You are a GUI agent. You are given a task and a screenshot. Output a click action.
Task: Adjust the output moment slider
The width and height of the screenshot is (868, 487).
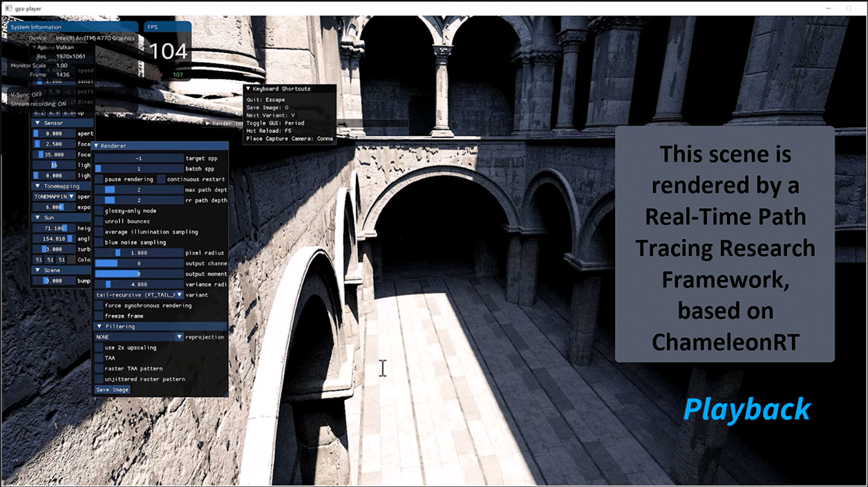click(x=138, y=274)
